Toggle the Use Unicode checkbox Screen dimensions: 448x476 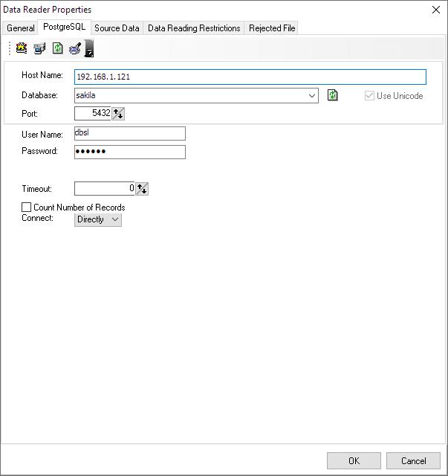(x=369, y=96)
